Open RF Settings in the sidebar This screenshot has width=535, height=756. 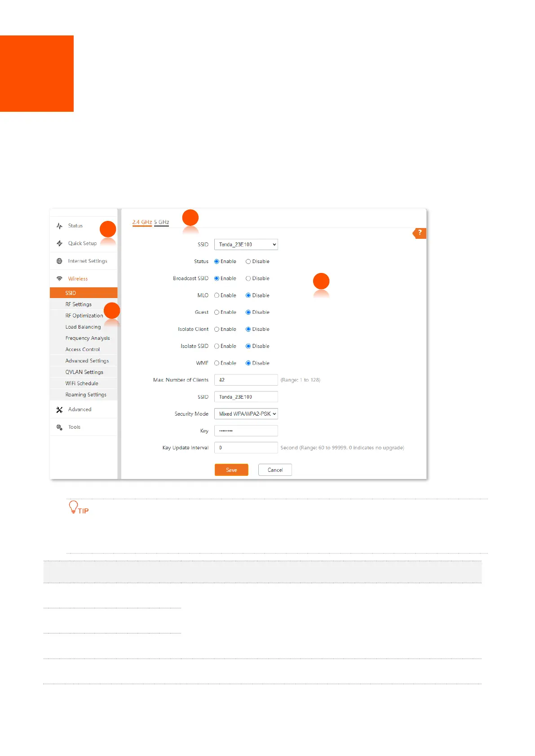[79, 304]
